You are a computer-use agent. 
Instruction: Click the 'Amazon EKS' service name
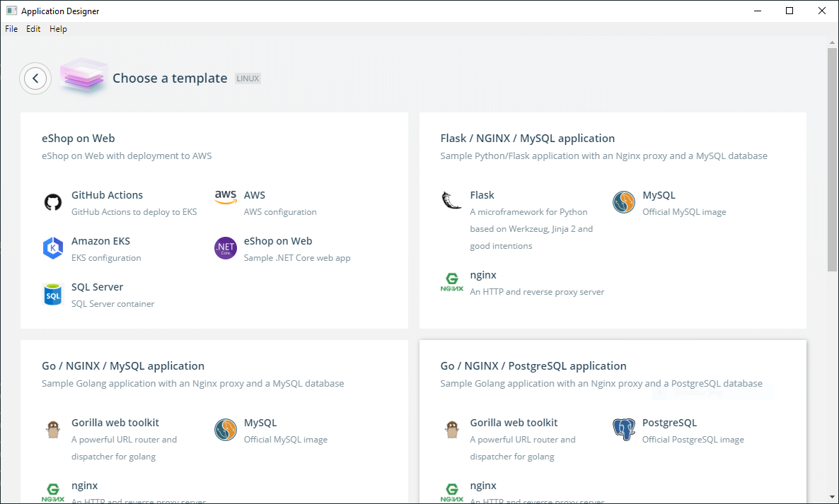tap(100, 241)
